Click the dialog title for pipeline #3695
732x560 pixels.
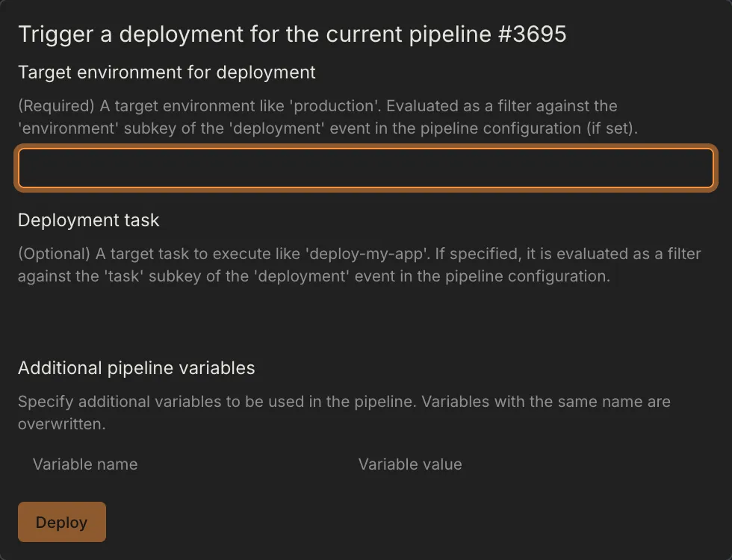[x=294, y=34]
